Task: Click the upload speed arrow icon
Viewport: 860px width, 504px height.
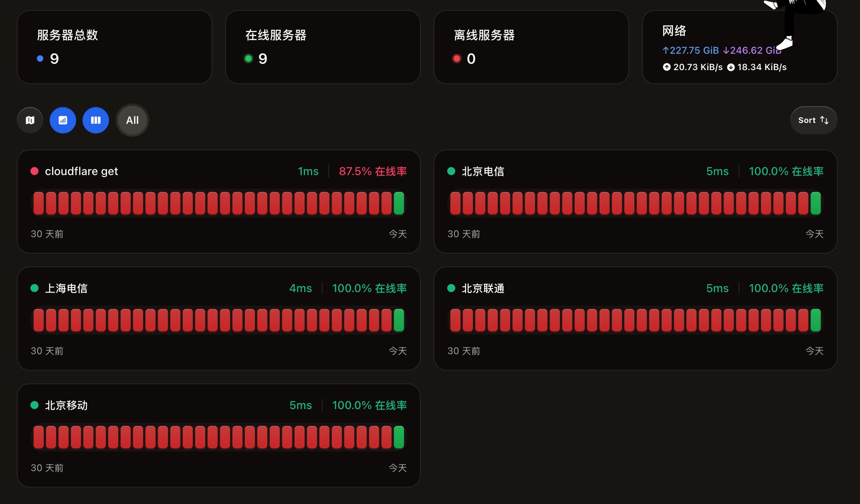Action: point(666,67)
